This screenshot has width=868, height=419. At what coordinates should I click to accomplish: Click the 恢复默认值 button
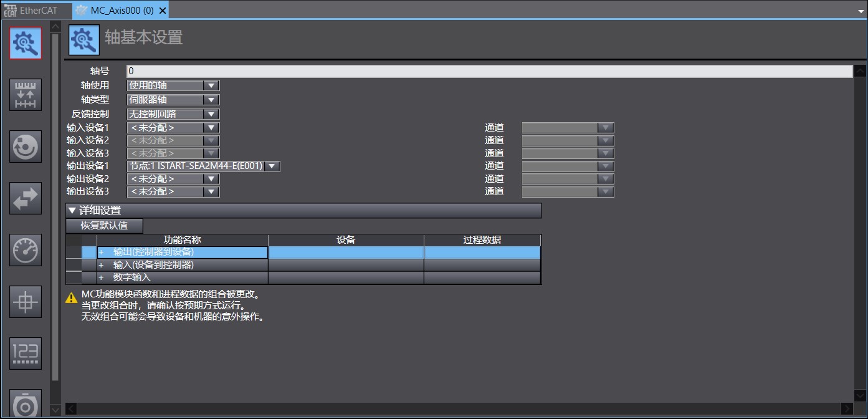click(103, 226)
